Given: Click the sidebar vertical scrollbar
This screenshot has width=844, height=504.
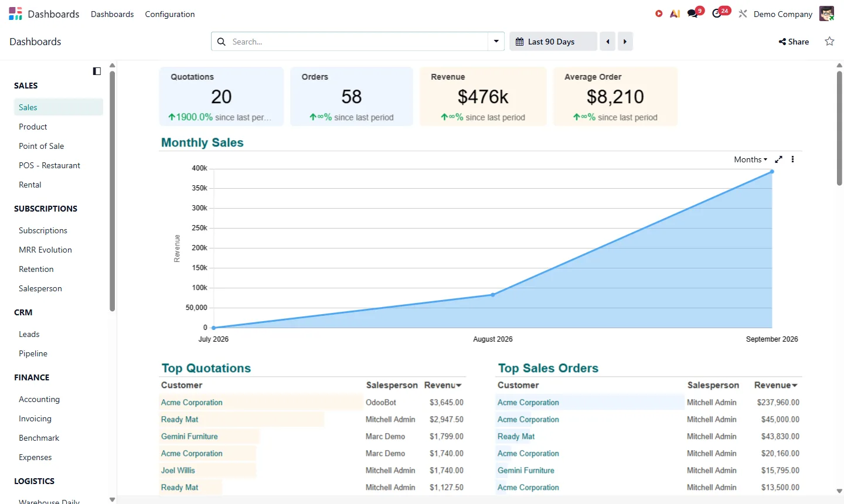Looking at the screenshot, I should 112,191.
